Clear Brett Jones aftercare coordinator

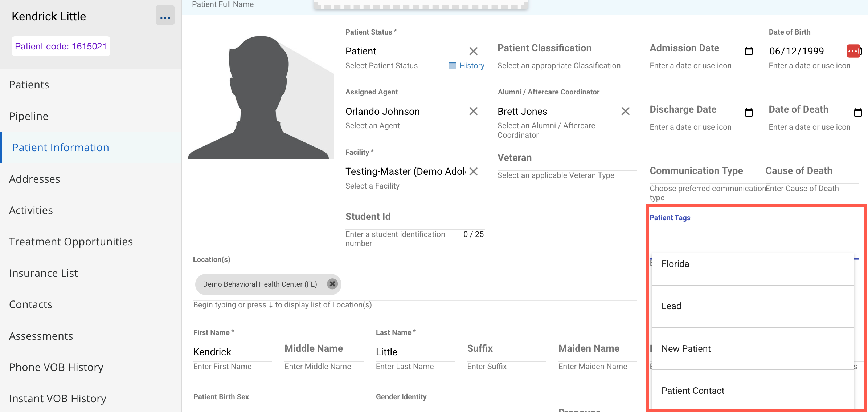[x=625, y=111]
